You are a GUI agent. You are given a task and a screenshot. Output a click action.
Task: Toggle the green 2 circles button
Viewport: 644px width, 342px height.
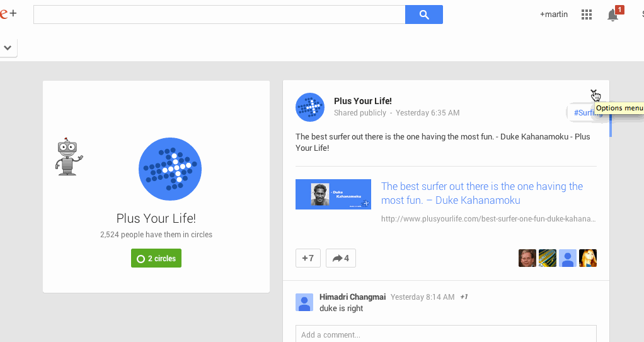[x=156, y=258]
